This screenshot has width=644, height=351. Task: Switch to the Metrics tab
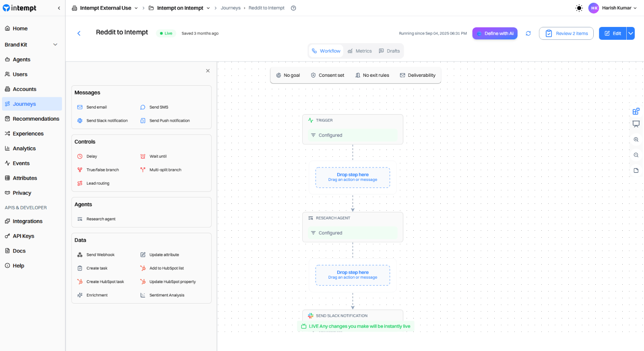coord(360,51)
